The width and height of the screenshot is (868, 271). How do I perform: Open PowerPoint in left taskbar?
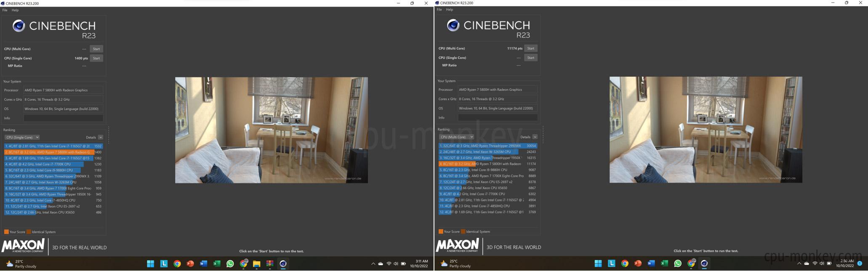coord(190,264)
